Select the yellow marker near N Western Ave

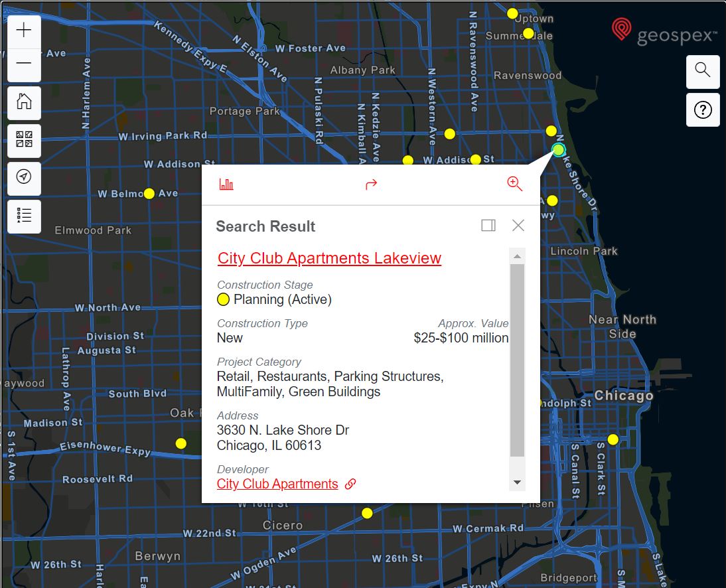point(449,134)
